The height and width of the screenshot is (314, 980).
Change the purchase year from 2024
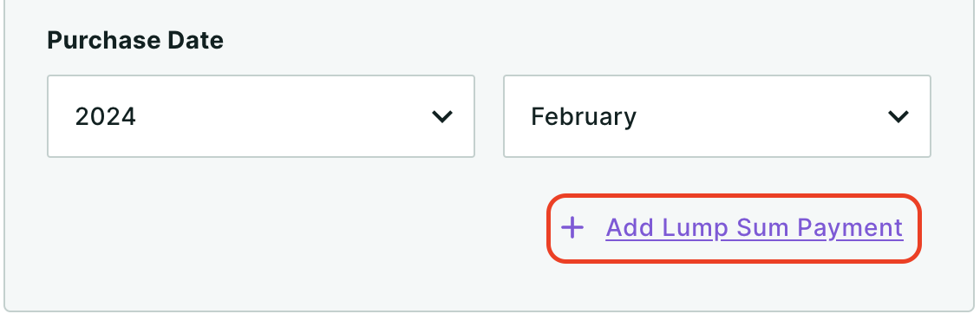coord(261,116)
